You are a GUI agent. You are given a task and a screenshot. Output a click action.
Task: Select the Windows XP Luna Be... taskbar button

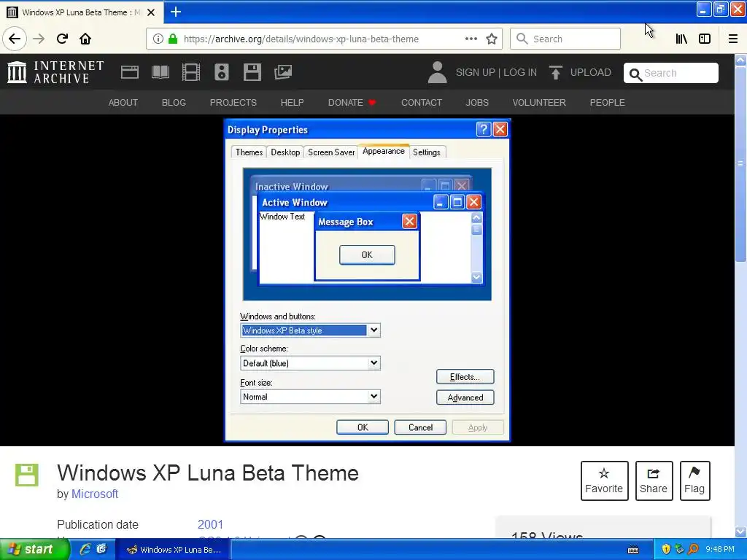click(x=174, y=550)
